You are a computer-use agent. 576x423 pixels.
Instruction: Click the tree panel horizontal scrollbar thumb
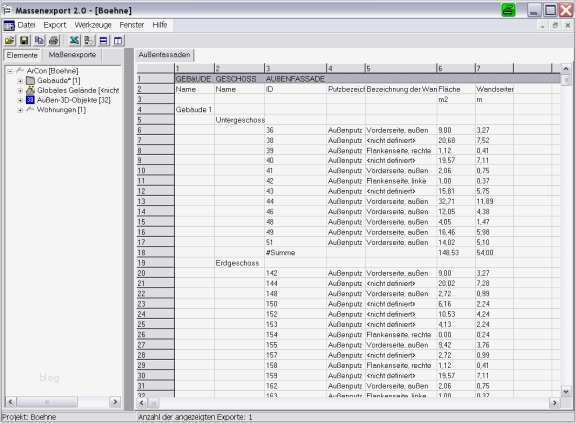tap(47, 402)
